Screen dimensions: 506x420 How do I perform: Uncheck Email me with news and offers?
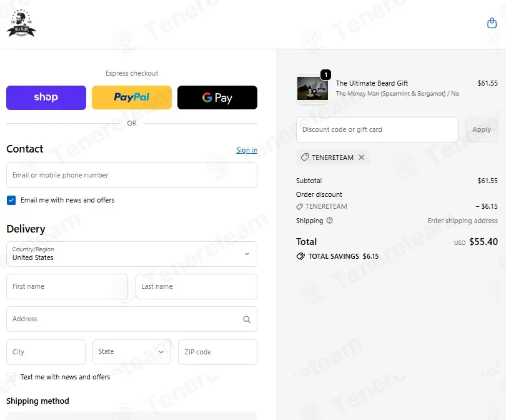coord(11,200)
